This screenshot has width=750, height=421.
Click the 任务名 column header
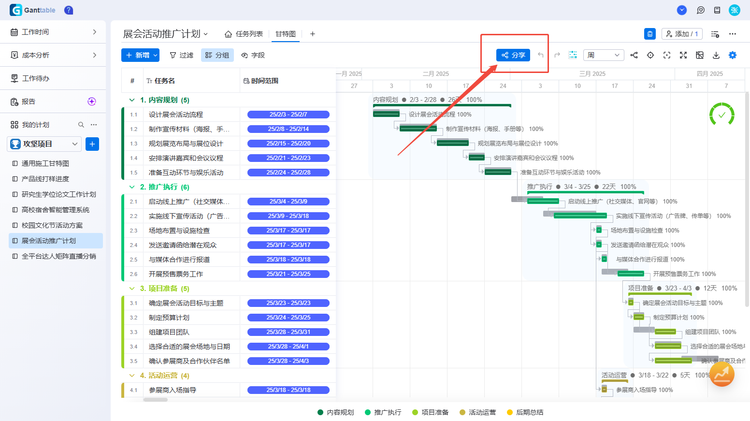pyautogui.click(x=191, y=81)
